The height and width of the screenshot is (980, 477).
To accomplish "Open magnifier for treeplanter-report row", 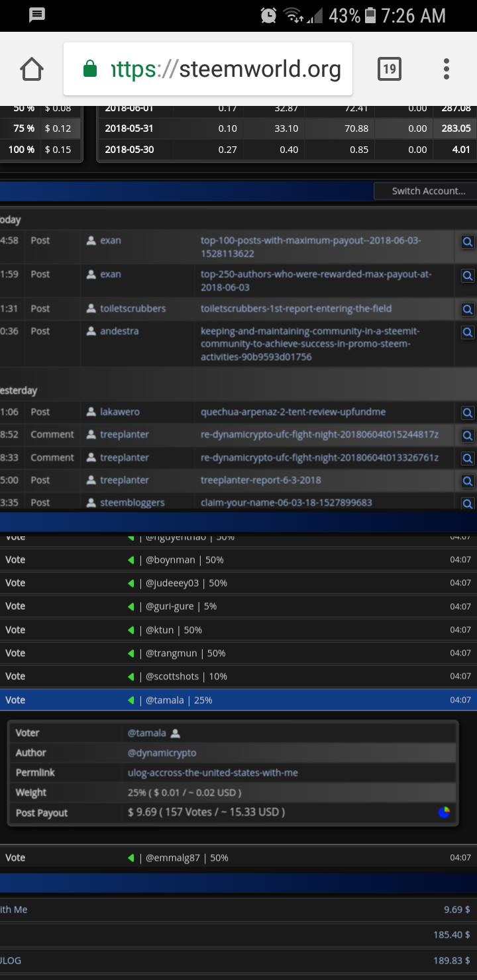I will click(x=468, y=481).
